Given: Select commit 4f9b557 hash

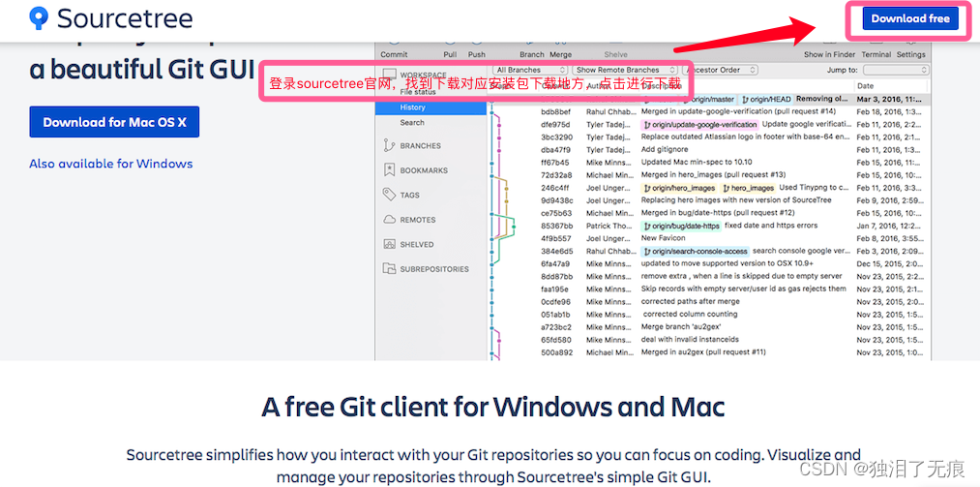Looking at the screenshot, I should [555, 239].
